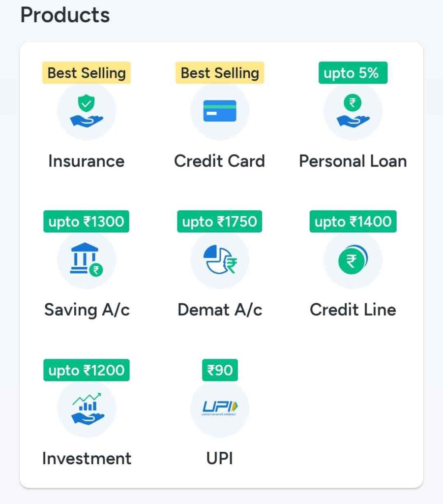Image resolution: width=443 pixels, height=504 pixels.
Task: Open Personal Loan via its label
Action: pos(353,161)
